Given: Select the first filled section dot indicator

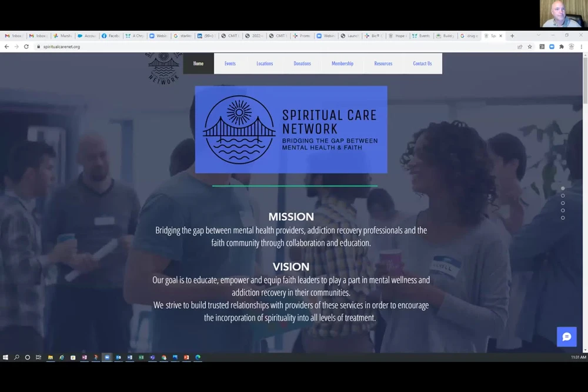Looking at the screenshot, I should (563, 188).
